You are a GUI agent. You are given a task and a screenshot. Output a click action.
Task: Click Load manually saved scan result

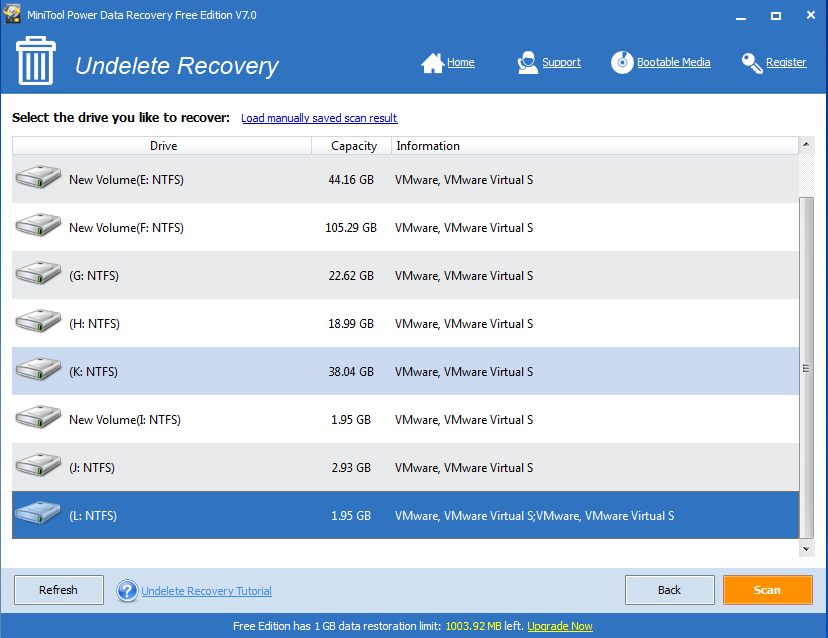pos(319,118)
